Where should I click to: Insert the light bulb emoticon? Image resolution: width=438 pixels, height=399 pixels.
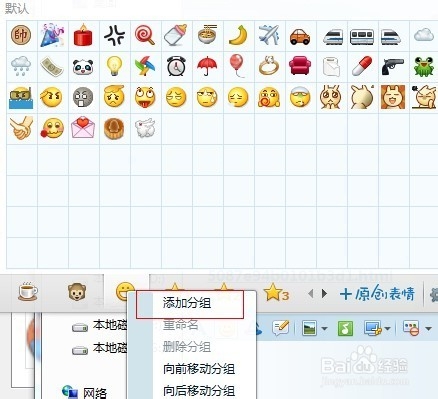[114, 66]
